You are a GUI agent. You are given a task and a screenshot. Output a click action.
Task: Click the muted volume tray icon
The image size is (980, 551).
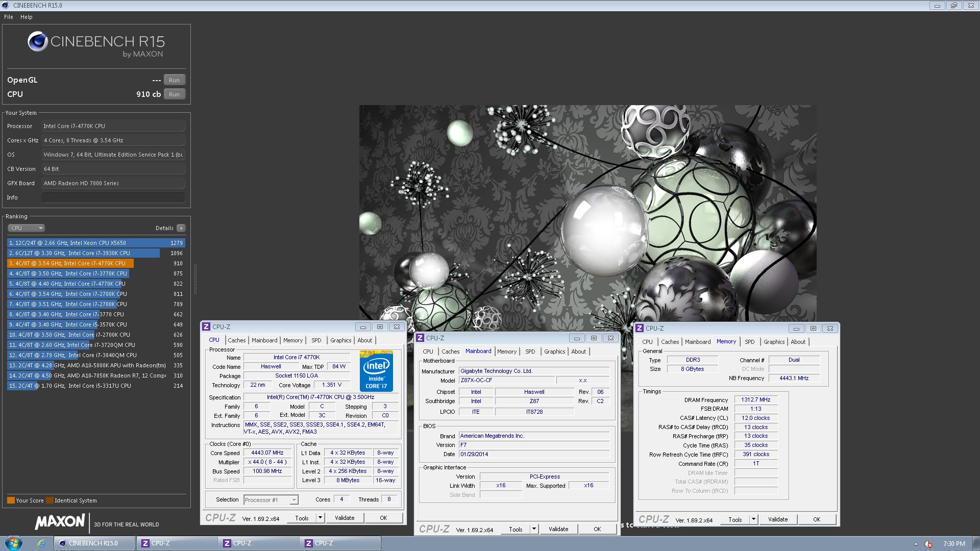pos(928,544)
